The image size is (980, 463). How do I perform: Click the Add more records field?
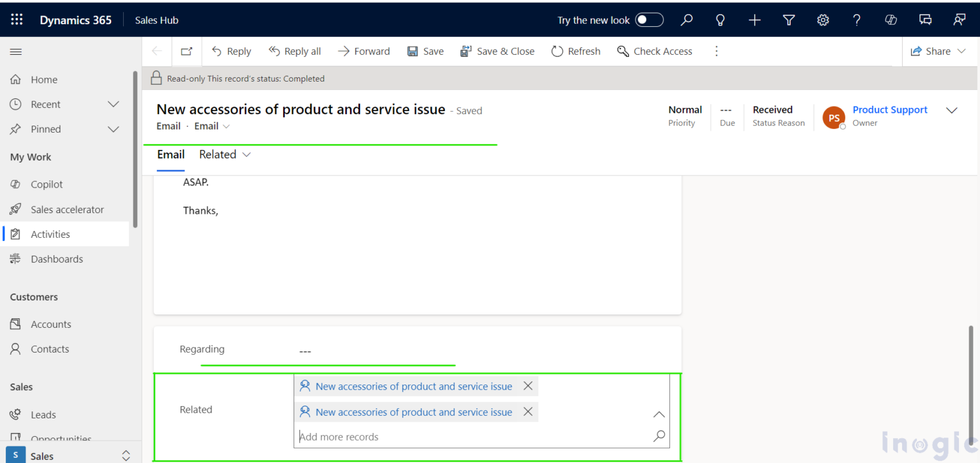pos(447,436)
